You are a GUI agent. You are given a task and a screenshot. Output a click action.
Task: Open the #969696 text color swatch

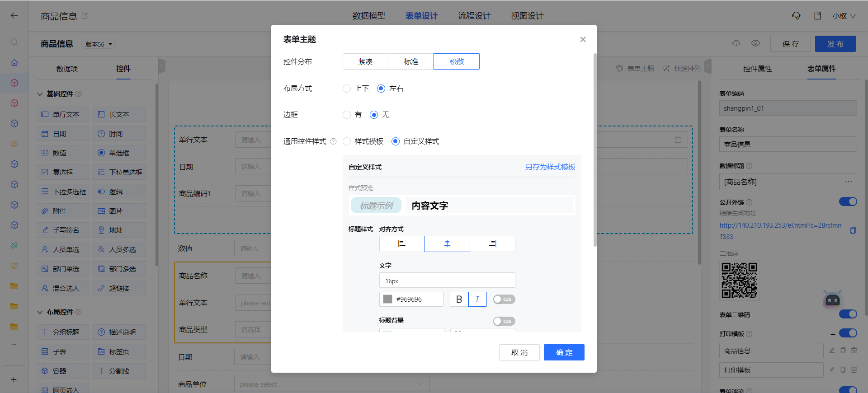pyautogui.click(x=387, y=299)
